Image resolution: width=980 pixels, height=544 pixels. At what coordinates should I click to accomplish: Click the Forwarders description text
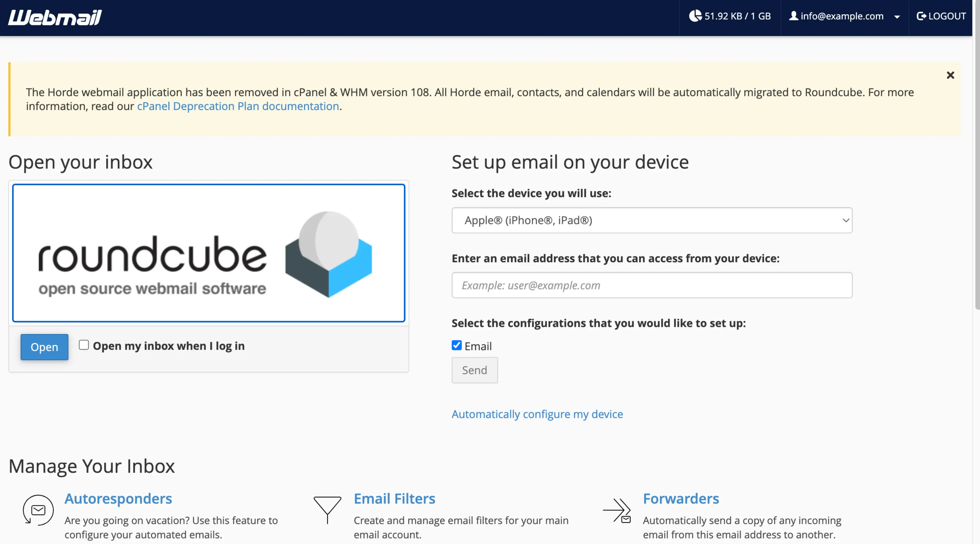click(742, 528)
